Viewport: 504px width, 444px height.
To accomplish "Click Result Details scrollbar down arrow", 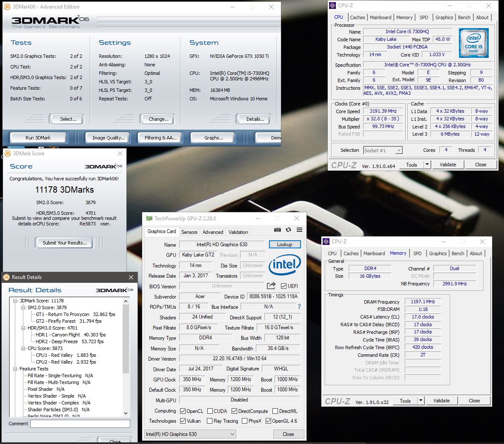I will coord(126,413).
